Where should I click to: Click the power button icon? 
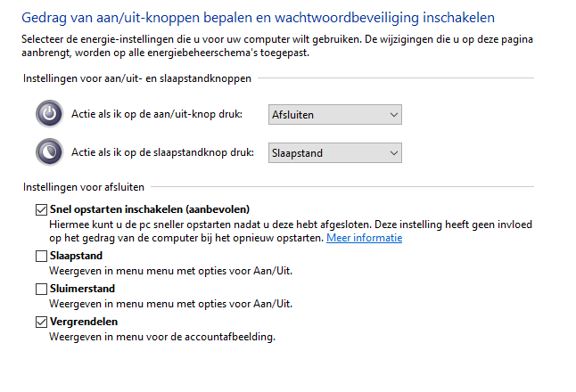50,113
